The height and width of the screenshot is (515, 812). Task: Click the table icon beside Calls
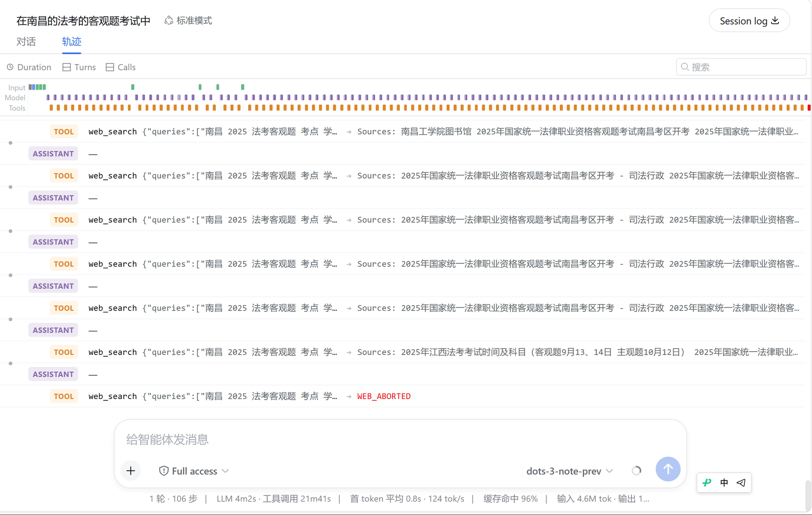point(110,67)
